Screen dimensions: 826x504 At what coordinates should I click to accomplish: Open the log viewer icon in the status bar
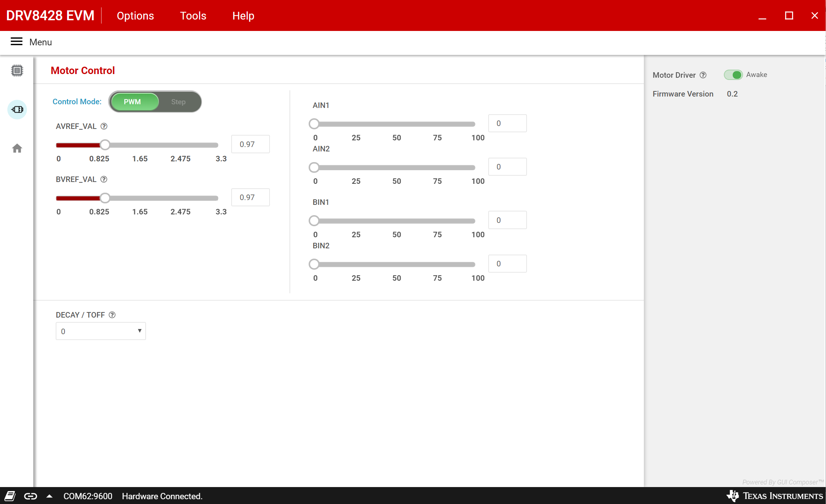coord(10,496)
